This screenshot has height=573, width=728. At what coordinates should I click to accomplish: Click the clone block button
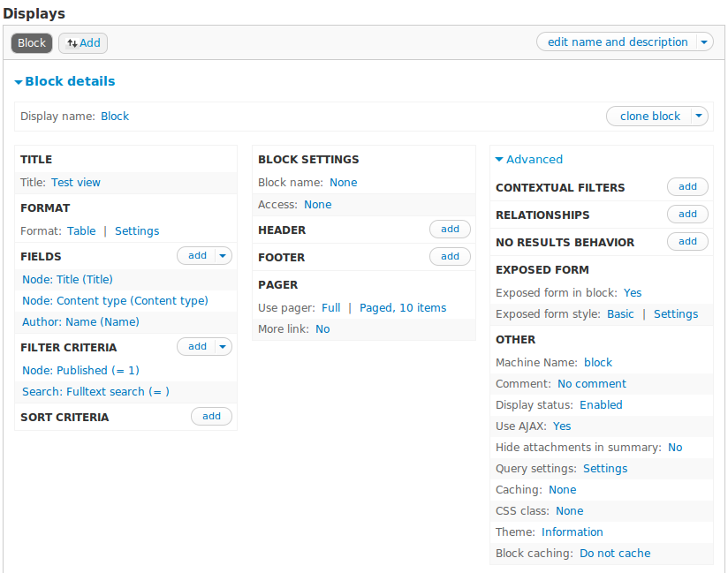tap(649, 116)
